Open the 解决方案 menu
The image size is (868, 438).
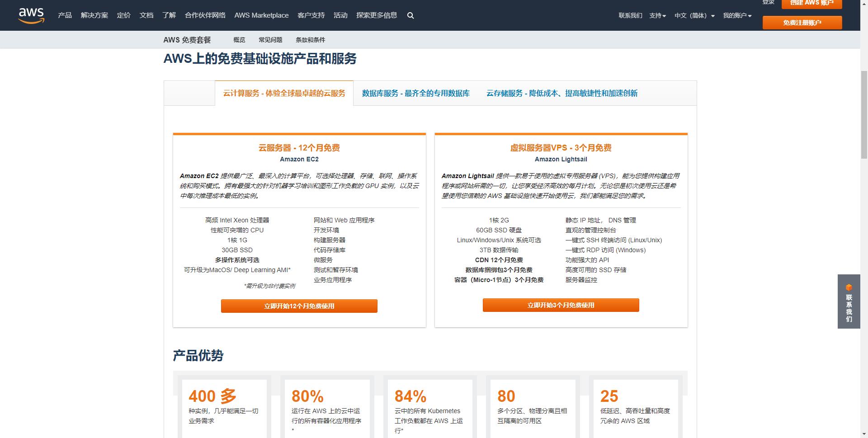point(94,15)
